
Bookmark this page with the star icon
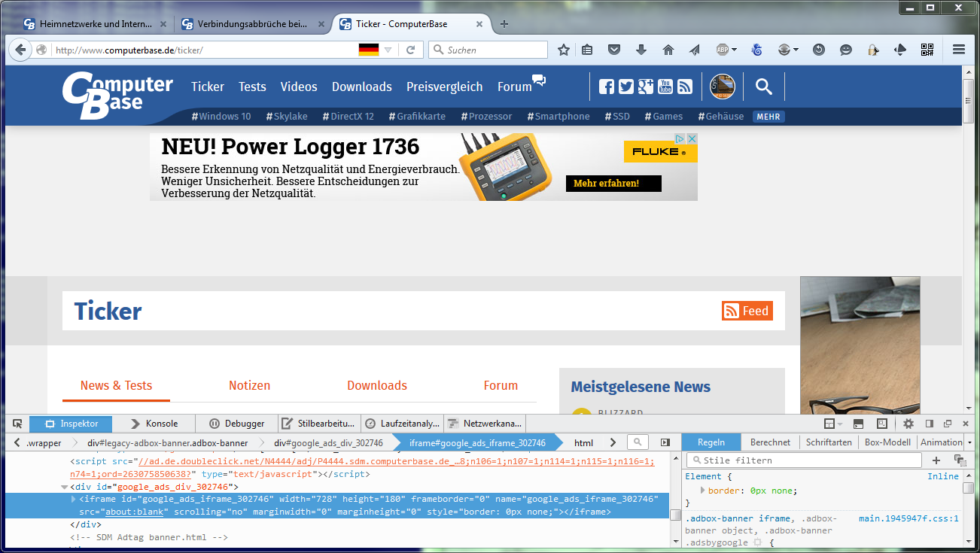pos(564,50)
